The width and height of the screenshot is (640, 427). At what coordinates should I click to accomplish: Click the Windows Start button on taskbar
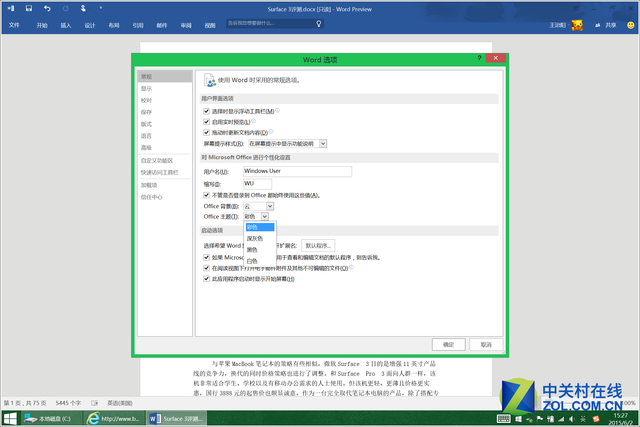click(x=10, y=419)
